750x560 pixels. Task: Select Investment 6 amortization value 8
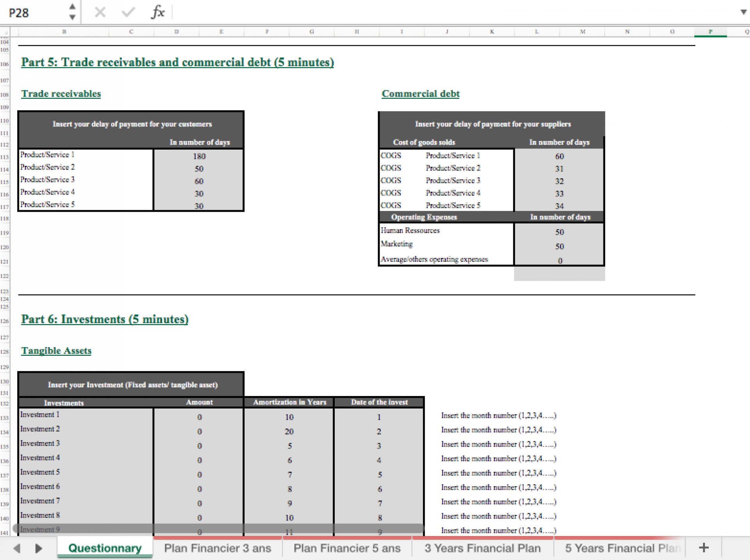click(289, 489)
